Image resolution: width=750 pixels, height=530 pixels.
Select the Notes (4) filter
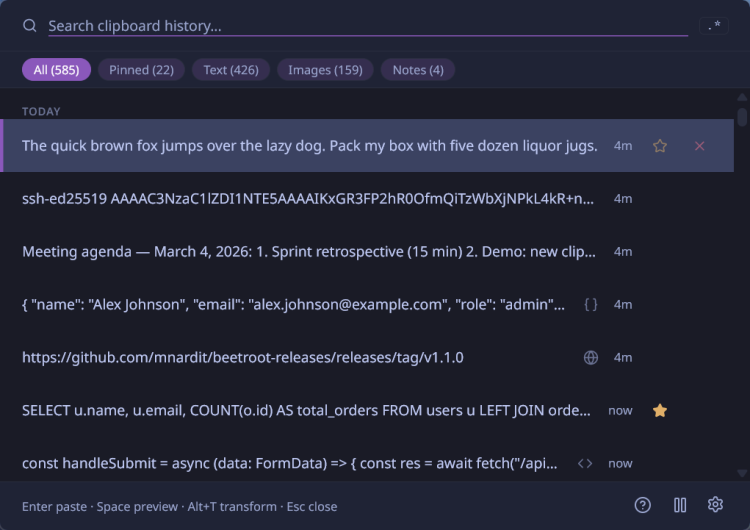pos(418,69)
